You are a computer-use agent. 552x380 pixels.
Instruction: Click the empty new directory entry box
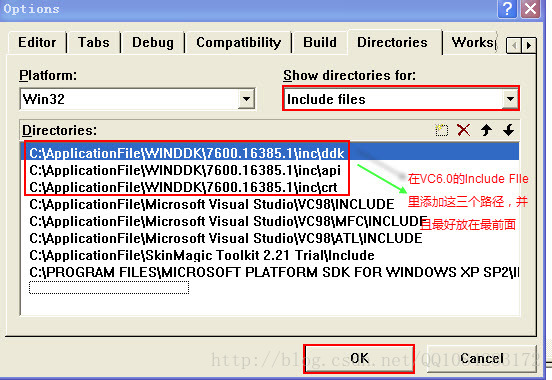point(109,288)
